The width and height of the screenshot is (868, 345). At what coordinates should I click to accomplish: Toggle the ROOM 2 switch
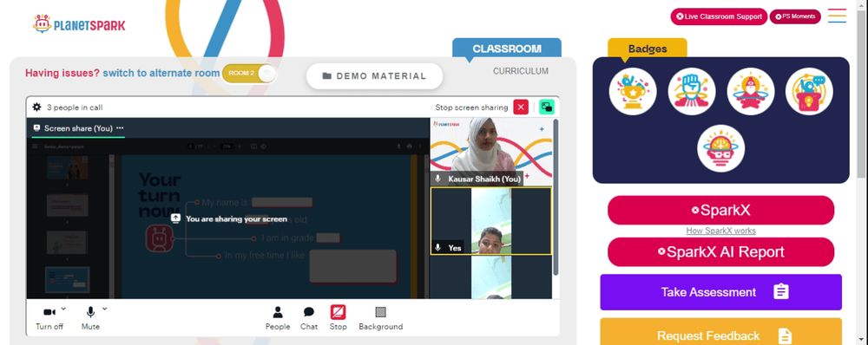(249, 74)
